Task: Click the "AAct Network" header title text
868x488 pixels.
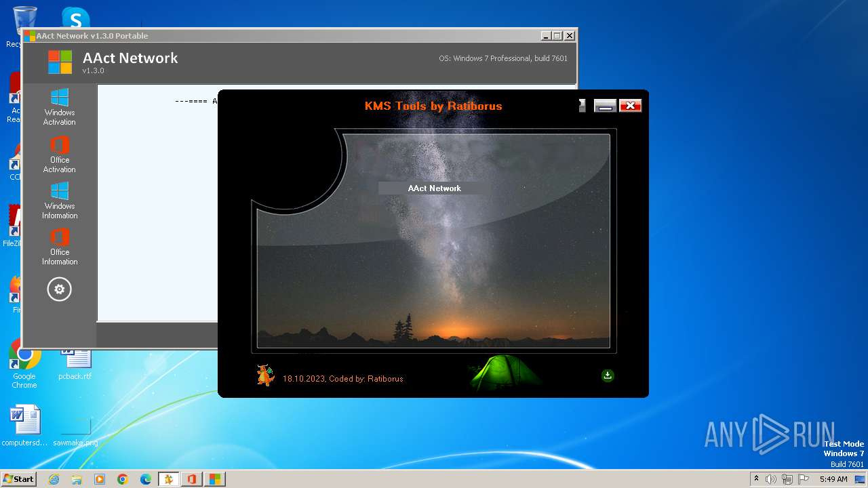Action: point(130,58)
